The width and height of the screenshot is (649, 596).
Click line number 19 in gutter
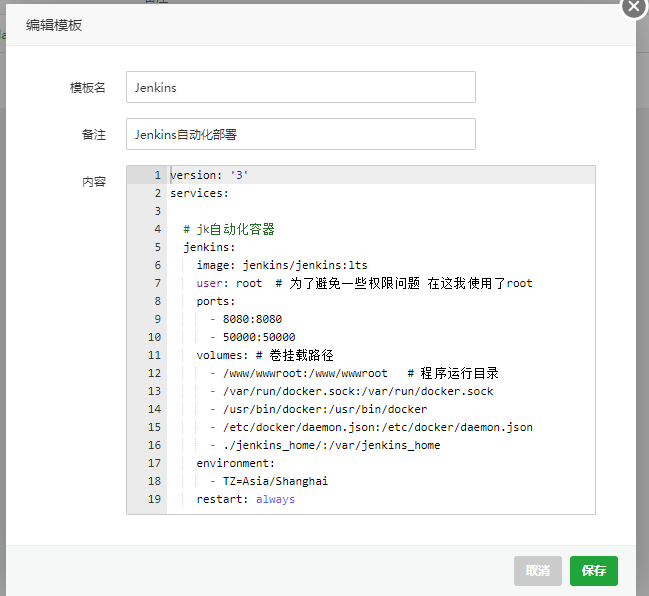coord(154,499)
